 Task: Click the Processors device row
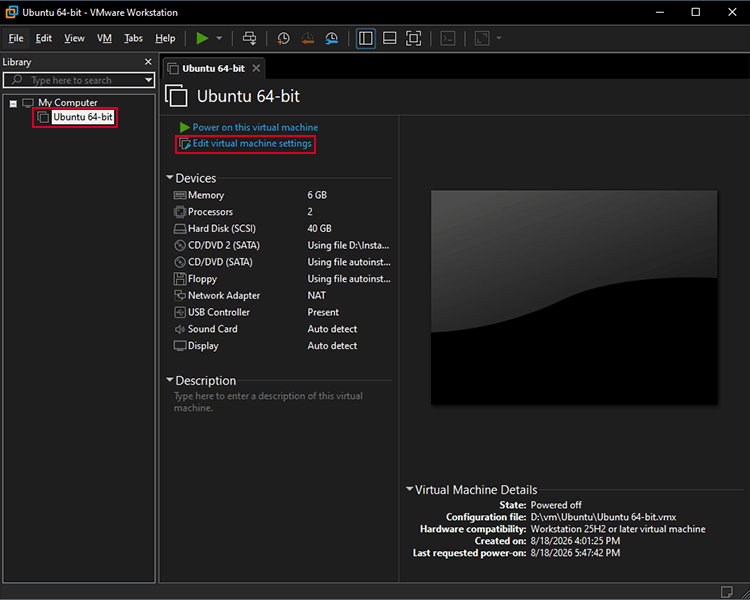[282, 211]
